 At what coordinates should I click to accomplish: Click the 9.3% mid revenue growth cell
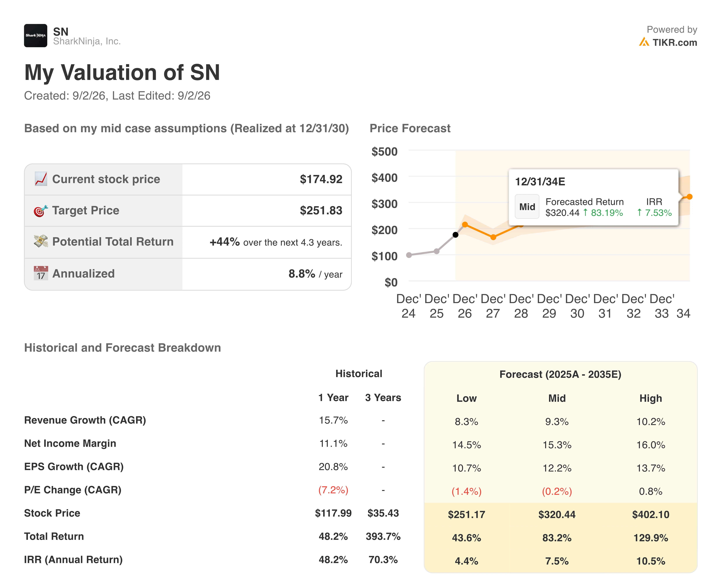[x=557, y=422]
